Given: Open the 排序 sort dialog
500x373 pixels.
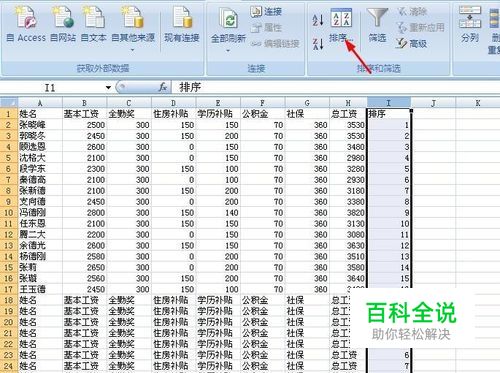Looking at the screenshot, I should [341, 26].
